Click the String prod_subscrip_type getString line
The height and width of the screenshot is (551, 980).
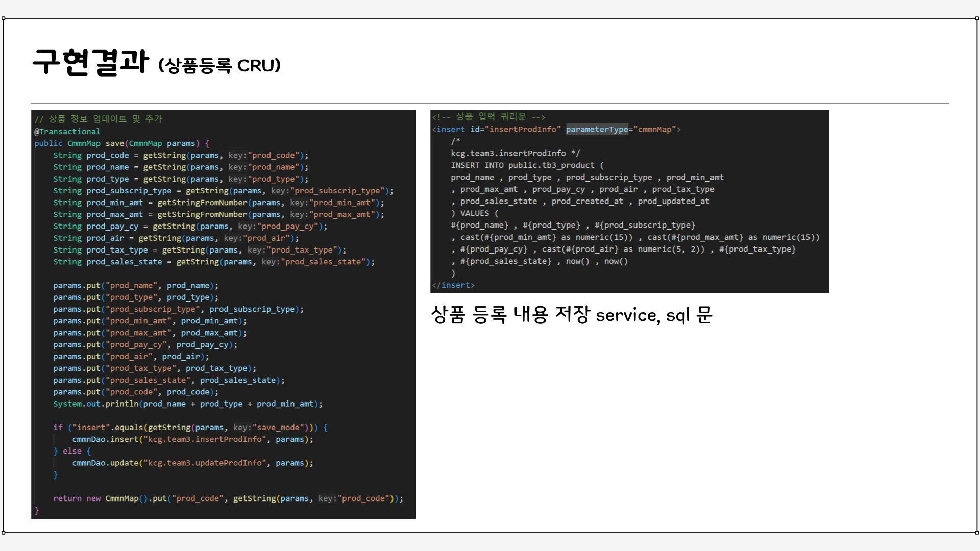pyautogui.click(x=224, y=191)
